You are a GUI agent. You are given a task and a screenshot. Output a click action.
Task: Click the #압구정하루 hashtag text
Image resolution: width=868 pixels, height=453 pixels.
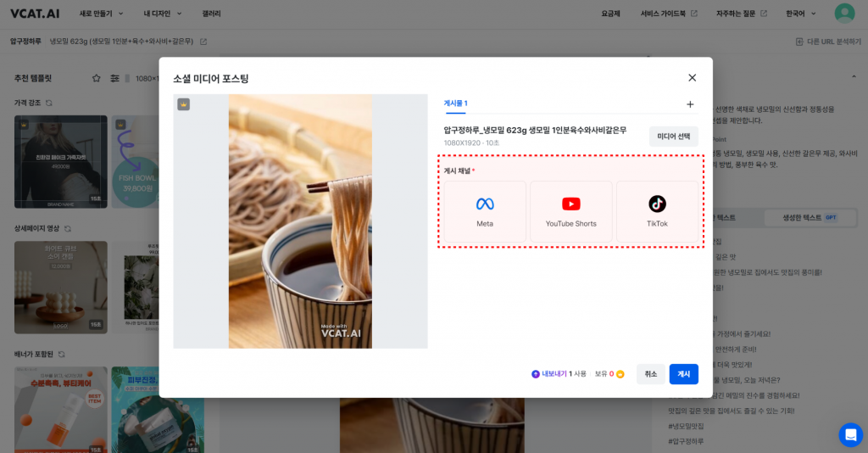click(x=686, y=441)
